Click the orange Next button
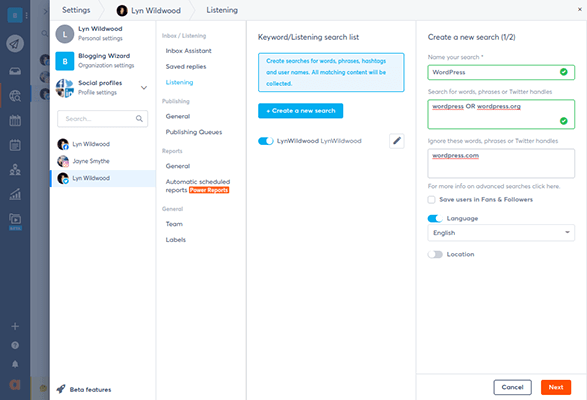 pyautogui.click(x=556, y=387)
